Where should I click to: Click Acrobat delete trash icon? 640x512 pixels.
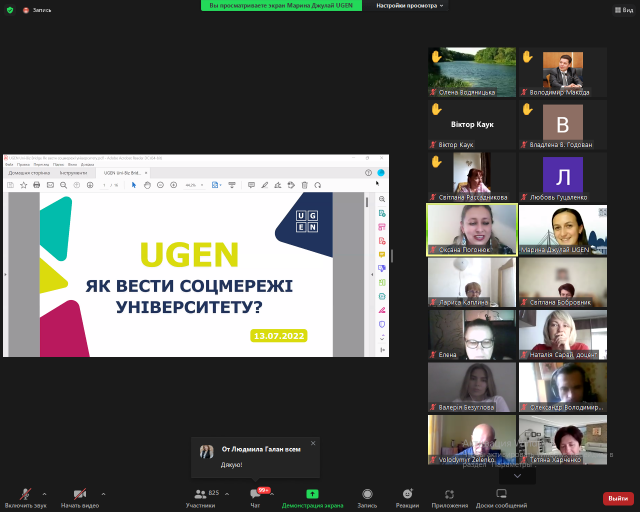[x=304, y=185]
